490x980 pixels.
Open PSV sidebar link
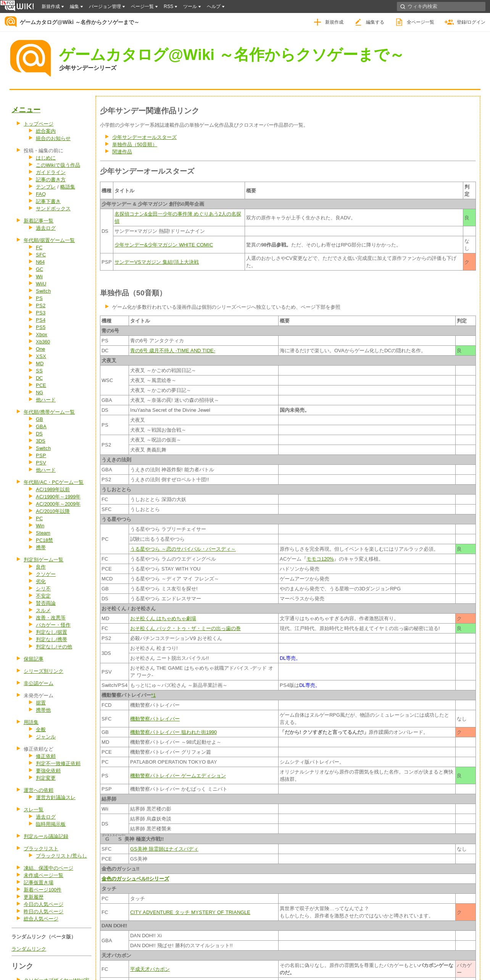41,463
